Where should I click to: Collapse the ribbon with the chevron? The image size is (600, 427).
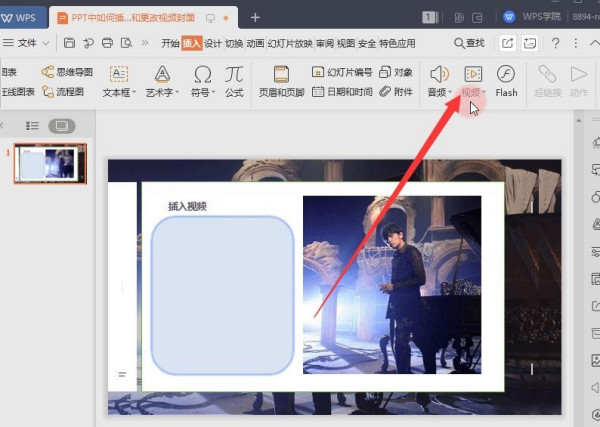[595, 43]
